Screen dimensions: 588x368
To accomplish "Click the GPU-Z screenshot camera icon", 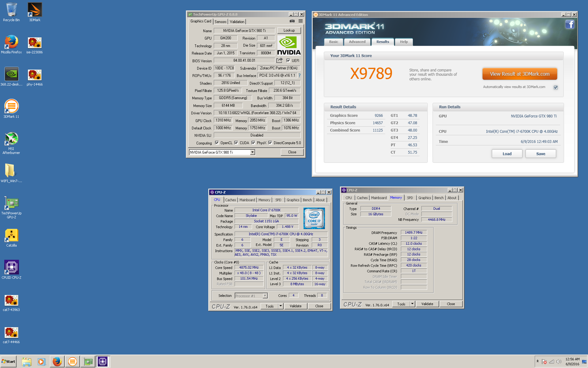I will pyautogui.click(x=292, y=21).
